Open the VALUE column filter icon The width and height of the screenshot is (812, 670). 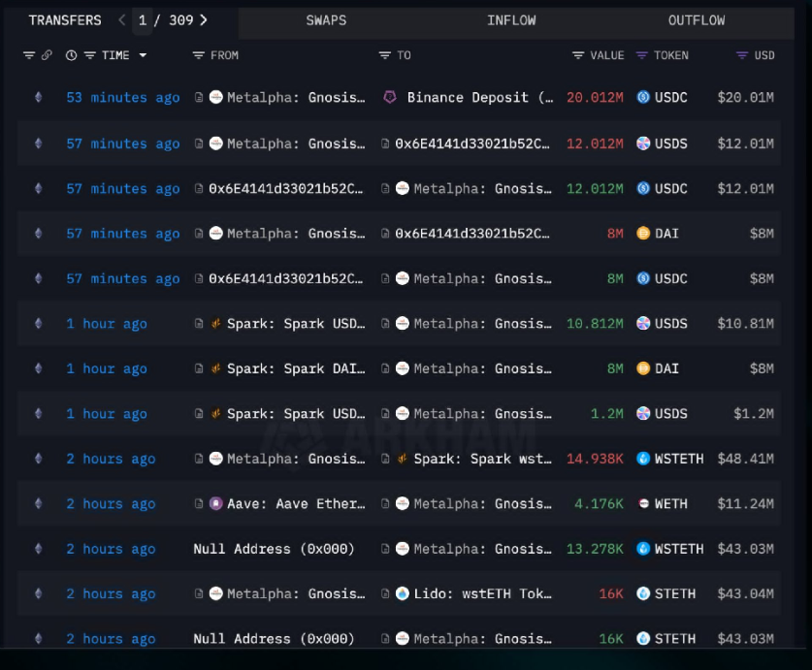pyautogui.click(x=578, y=55)
